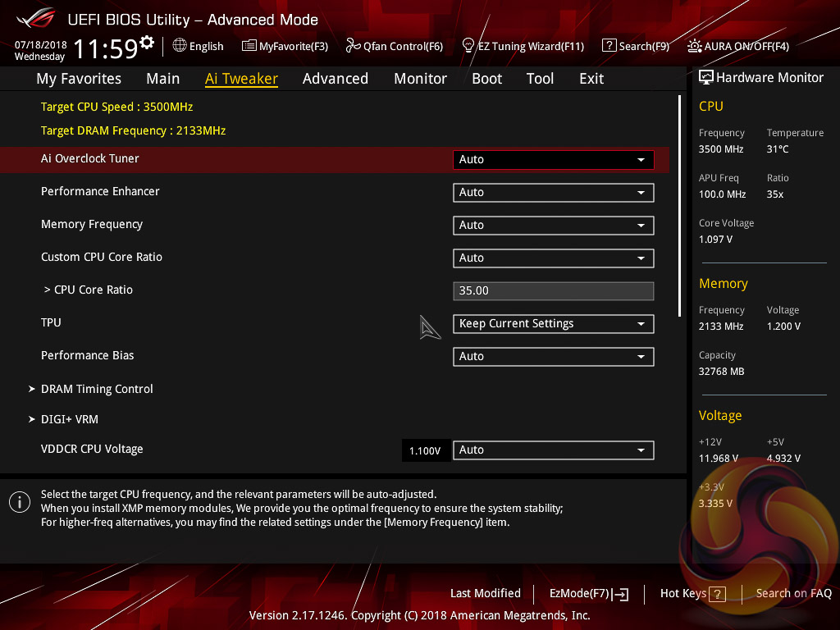Select the Ai Tweaker tab
The width and height of the screenshot is (840, 630).
coord(241,79)
